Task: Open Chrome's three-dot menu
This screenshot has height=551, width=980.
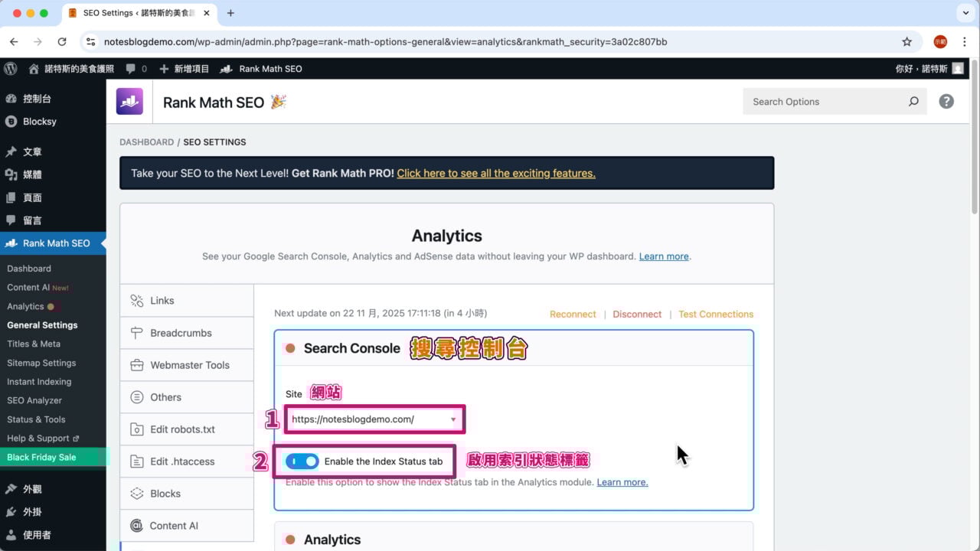Action: pyautogui.click(x=964, y=42)
